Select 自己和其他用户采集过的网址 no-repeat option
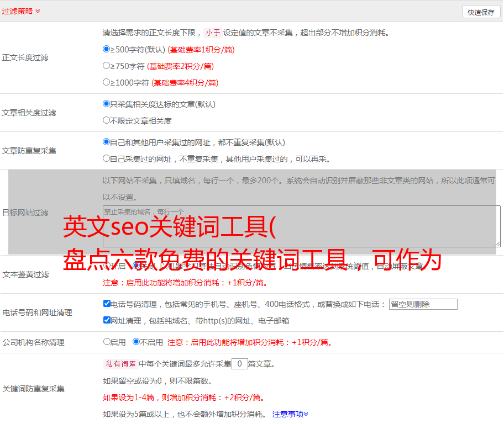The width and height of the screenshot is (504, 424). (107, 142)
